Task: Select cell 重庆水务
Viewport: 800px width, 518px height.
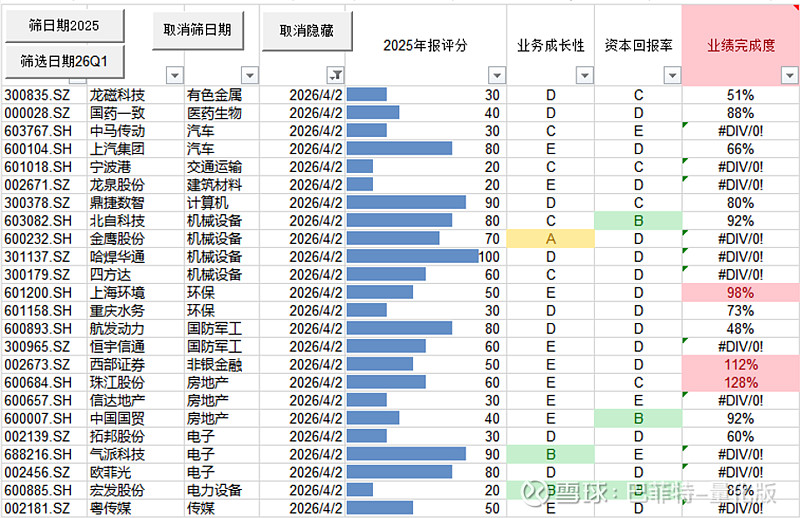Action: [x=136, y=311]
